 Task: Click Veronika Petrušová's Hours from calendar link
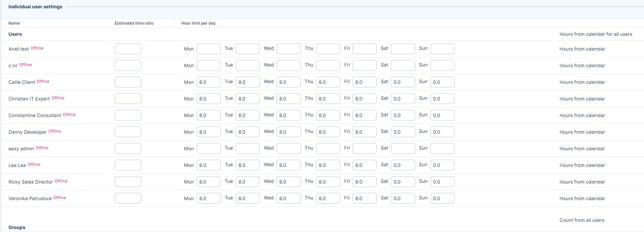tap(582, 199)
